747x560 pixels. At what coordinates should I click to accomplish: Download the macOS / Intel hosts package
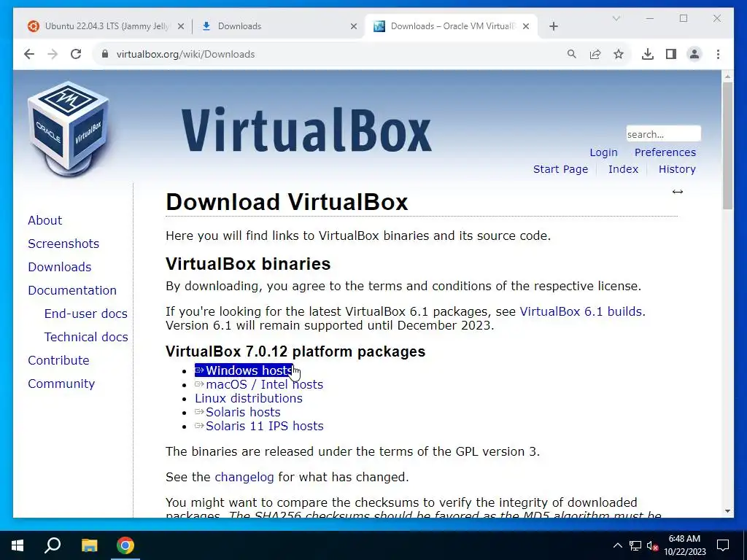(x=259, y=384)
